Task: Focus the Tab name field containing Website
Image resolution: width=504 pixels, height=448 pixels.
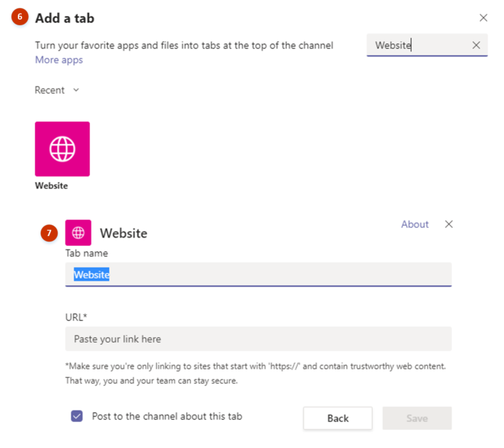Action: point(258,274)
